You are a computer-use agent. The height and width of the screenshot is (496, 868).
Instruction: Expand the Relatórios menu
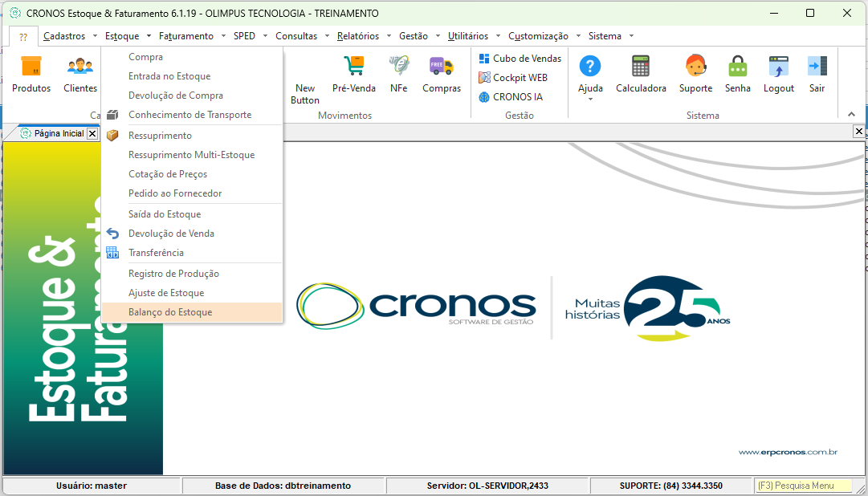point(358,36)
